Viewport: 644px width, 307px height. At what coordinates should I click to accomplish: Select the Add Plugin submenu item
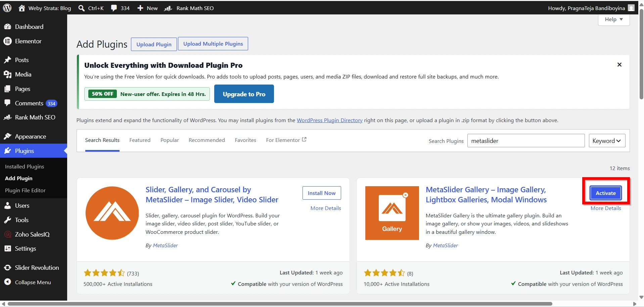(x=19, y=178)
